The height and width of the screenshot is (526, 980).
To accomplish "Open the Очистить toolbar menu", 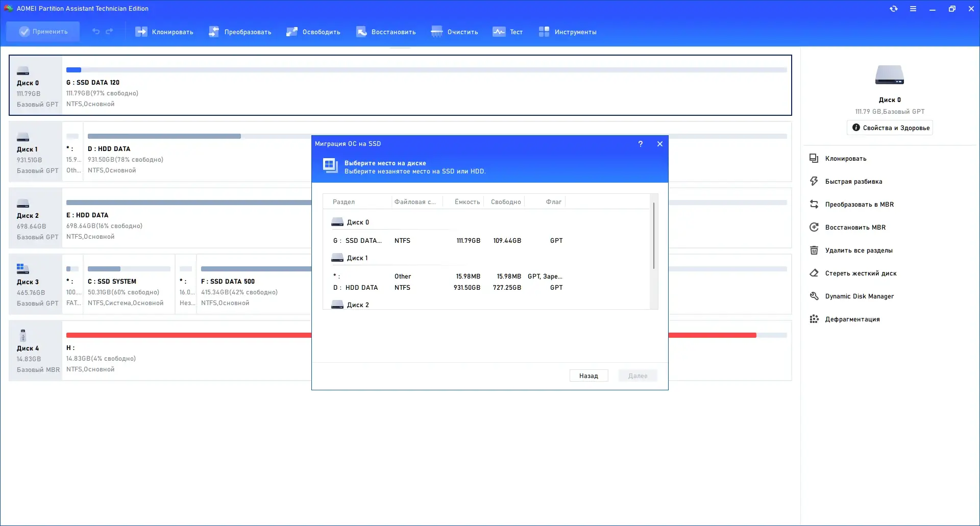I will point(455,32).
